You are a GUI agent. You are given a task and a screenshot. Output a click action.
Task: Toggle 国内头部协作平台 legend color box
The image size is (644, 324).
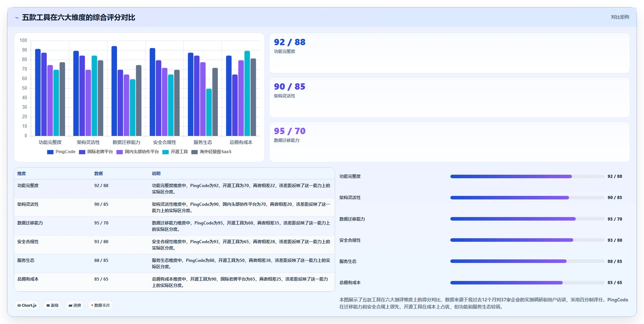[119, 152]
